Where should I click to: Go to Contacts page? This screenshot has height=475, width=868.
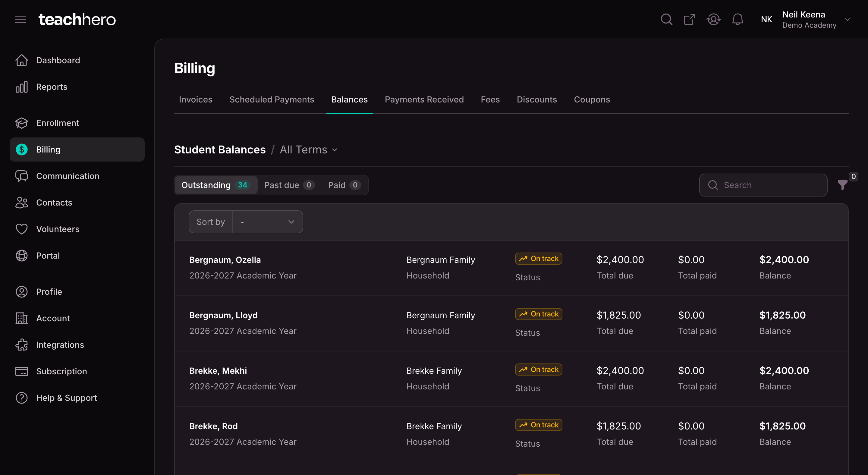coord(77,203)
